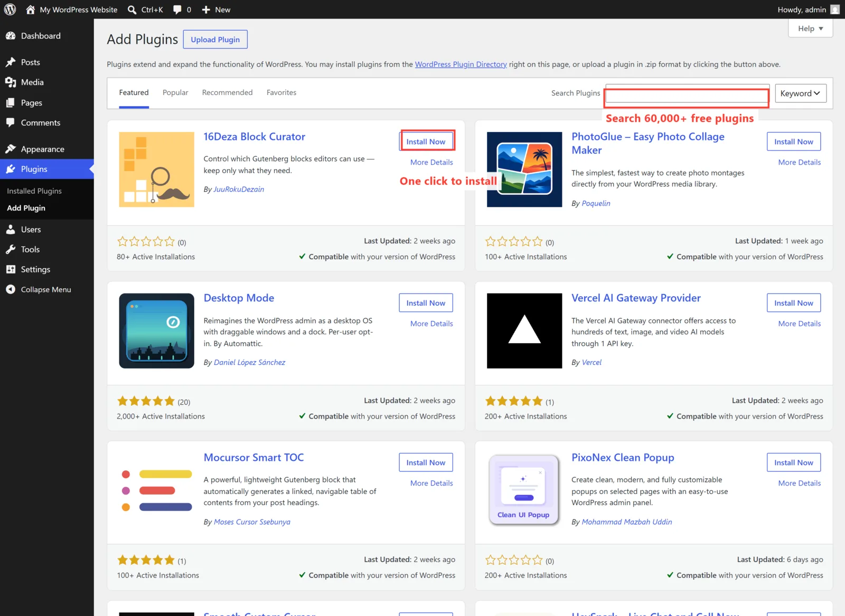The image size is (845, 616).
Task: Click the Posts pushpin icon
Action: 11,62
